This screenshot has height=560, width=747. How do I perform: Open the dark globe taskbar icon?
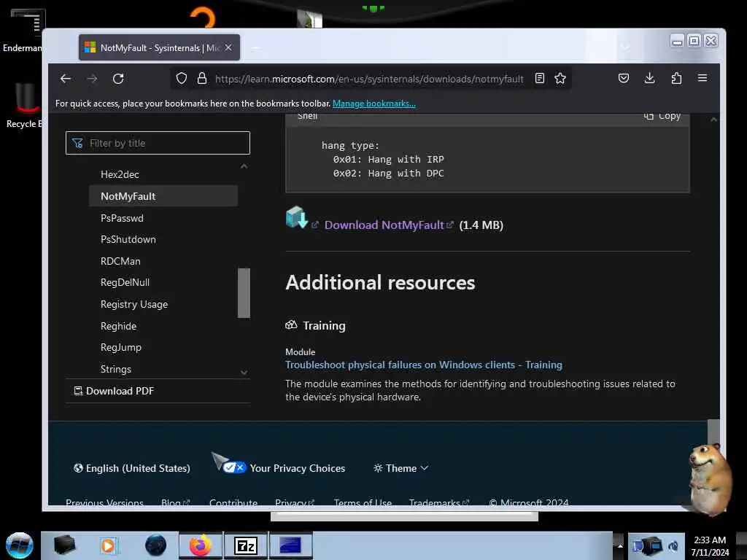coord(155,545)
